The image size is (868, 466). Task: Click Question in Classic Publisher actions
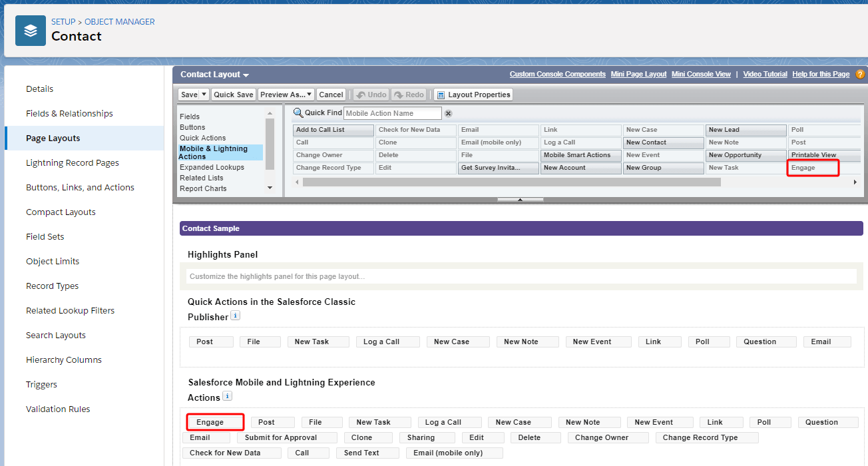765,342
